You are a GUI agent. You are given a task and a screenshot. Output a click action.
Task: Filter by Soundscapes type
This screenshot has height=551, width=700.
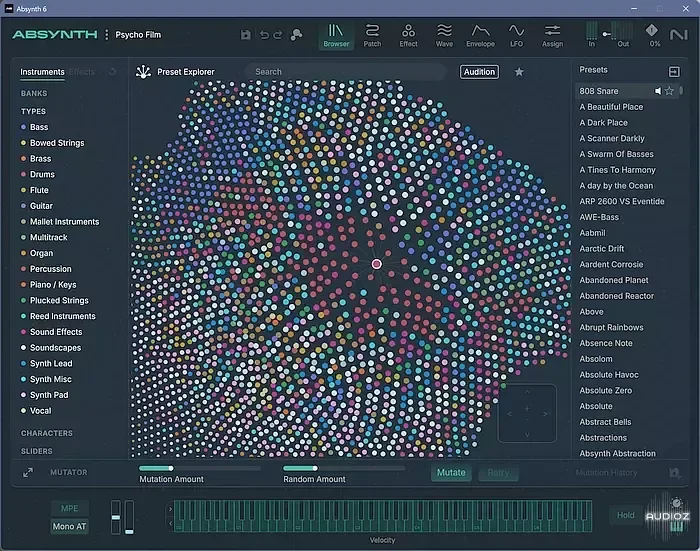pyautogui.click(x=51, y=348)
